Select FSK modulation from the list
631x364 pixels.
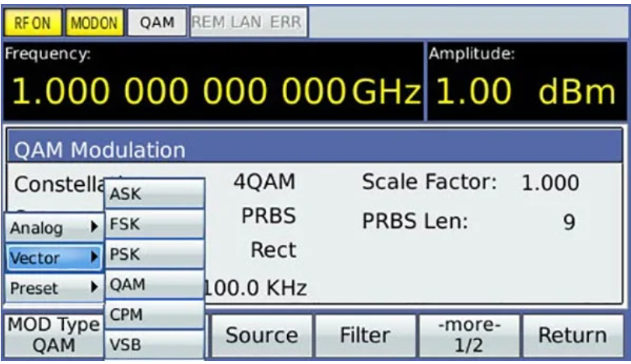pos(154,225)
